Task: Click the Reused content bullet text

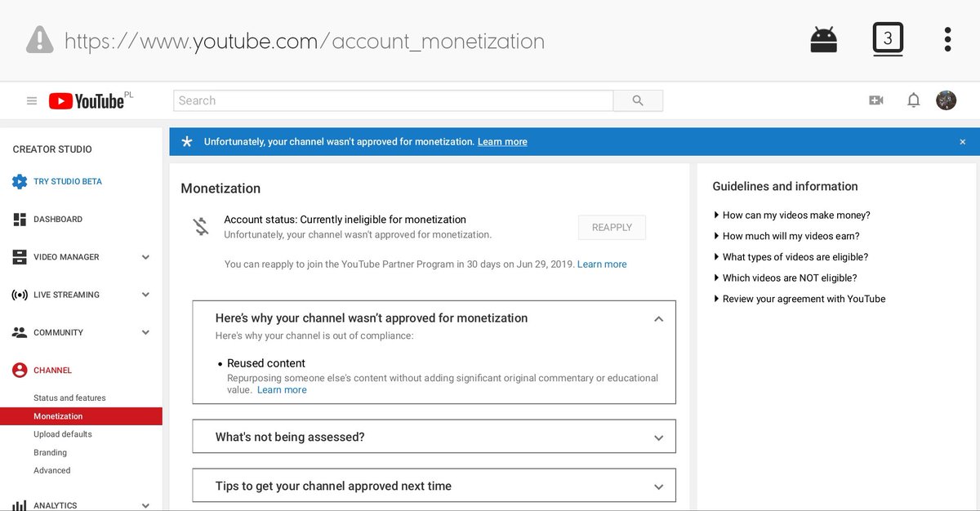Action: click(x=266, y=363)
